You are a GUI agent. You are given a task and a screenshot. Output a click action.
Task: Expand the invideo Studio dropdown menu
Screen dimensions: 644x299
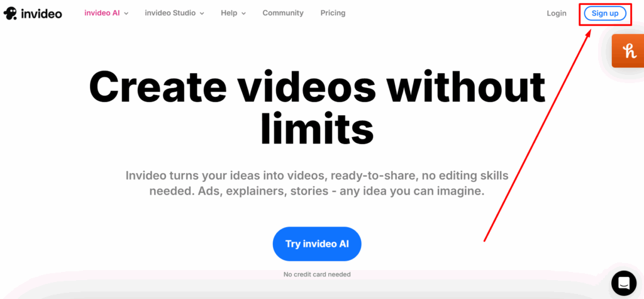tap(175, 13)
